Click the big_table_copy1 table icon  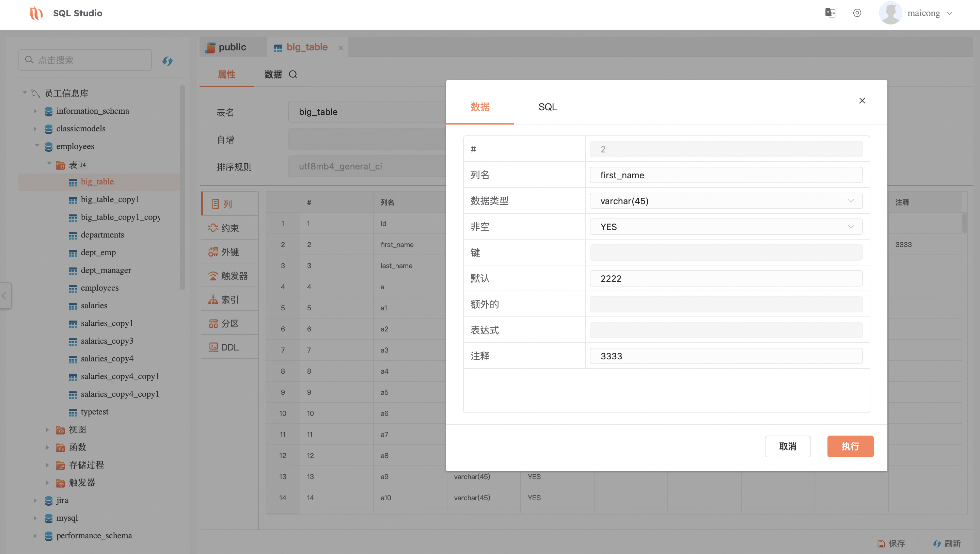tap(73, 200)
